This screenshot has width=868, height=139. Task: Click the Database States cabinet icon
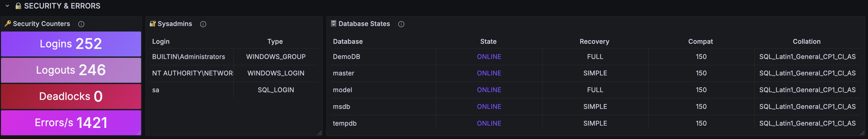click(x=334, y=24)
